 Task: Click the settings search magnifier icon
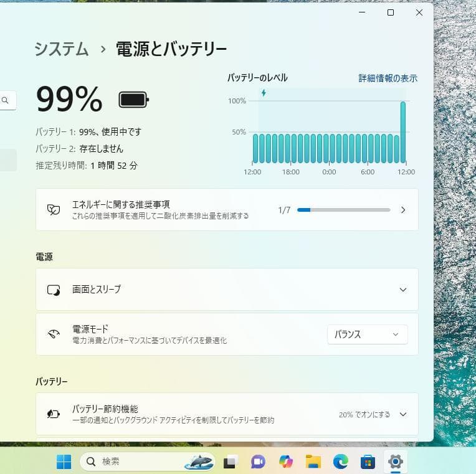pyautogui.click(x=5, y=100)
